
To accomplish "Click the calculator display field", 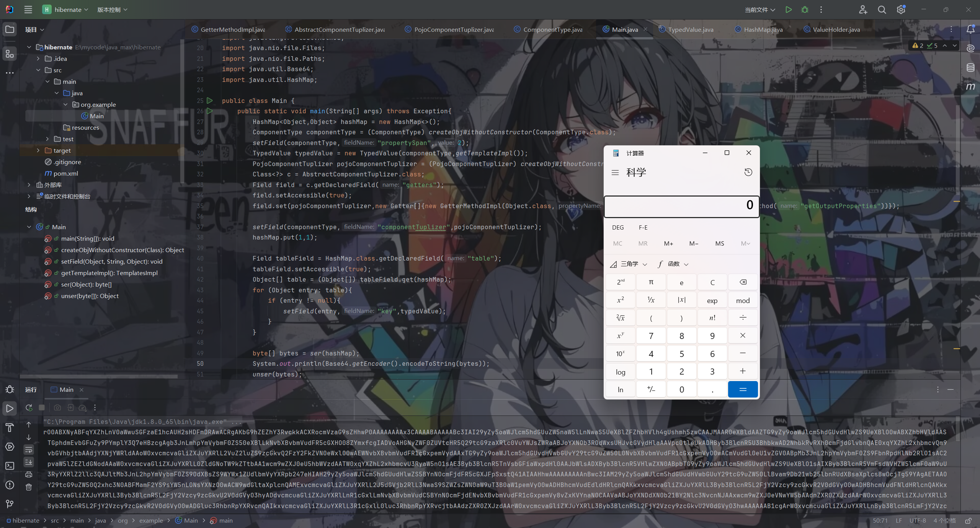I will click(x=681, y=207).
